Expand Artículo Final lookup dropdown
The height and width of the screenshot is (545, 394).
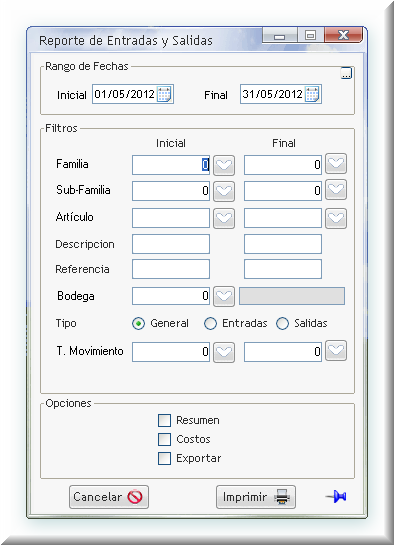336,218
